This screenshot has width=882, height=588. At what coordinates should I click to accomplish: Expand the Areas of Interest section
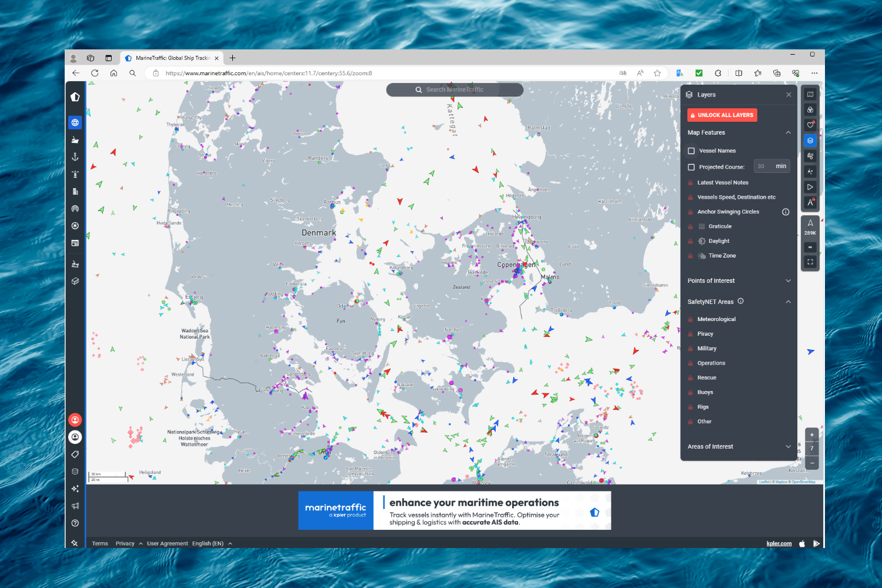click(788, 446)
